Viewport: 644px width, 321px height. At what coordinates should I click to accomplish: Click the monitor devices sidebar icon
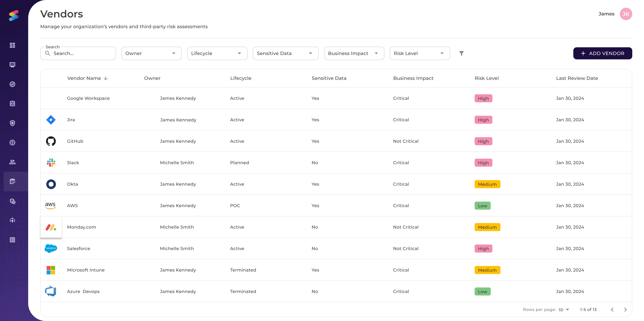[x=12, y=65]
